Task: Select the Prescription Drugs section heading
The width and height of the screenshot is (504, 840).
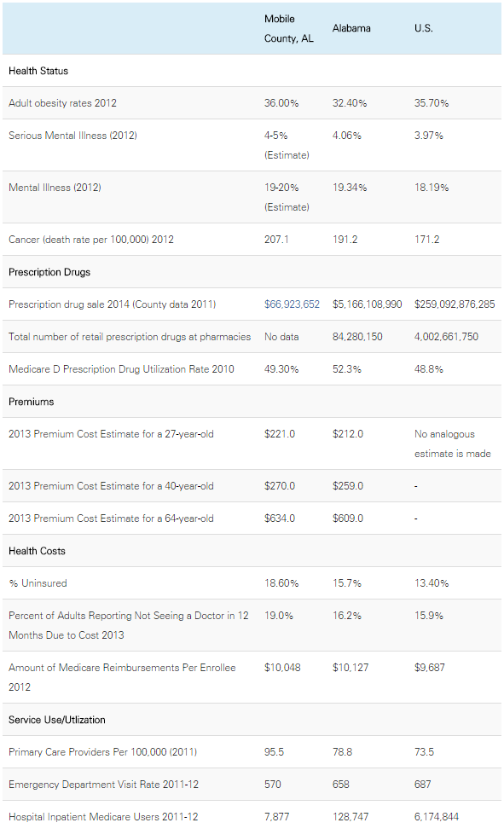Action: pos(49,272)
